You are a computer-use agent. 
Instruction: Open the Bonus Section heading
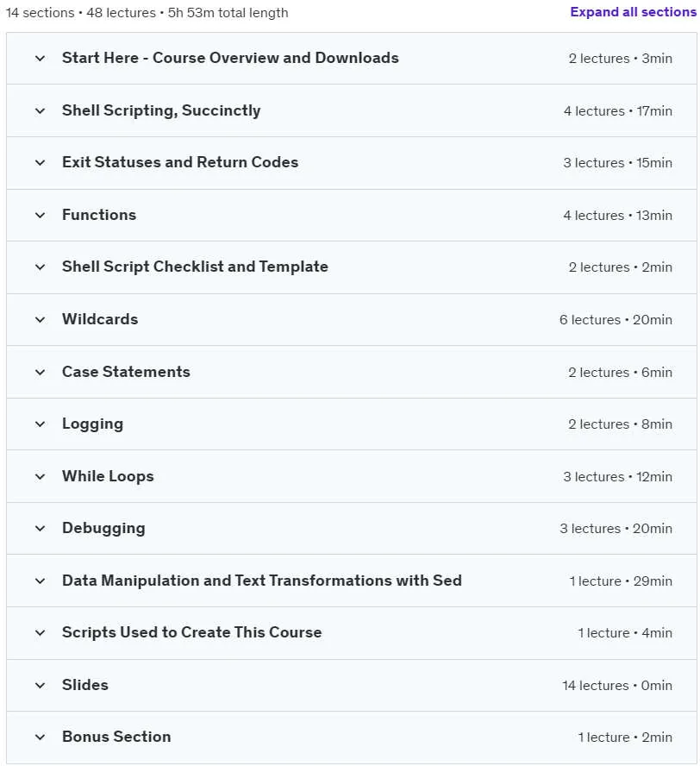point(116,737)
